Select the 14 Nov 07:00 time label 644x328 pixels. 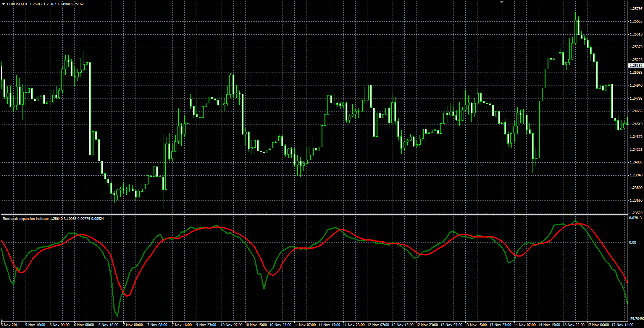pos(525,325)
